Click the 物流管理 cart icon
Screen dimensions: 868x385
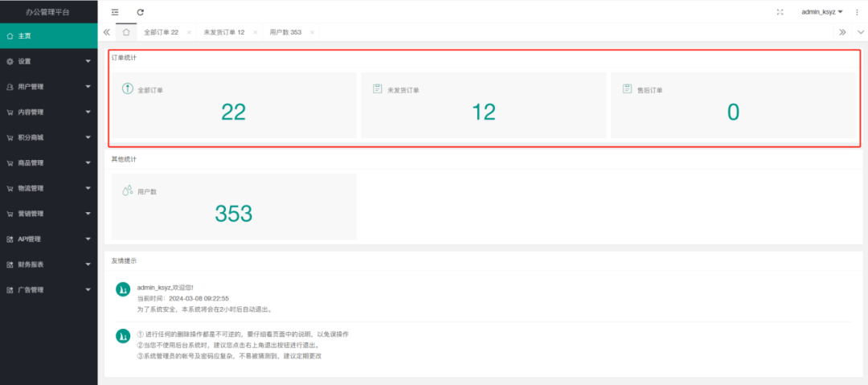point(10,188)
